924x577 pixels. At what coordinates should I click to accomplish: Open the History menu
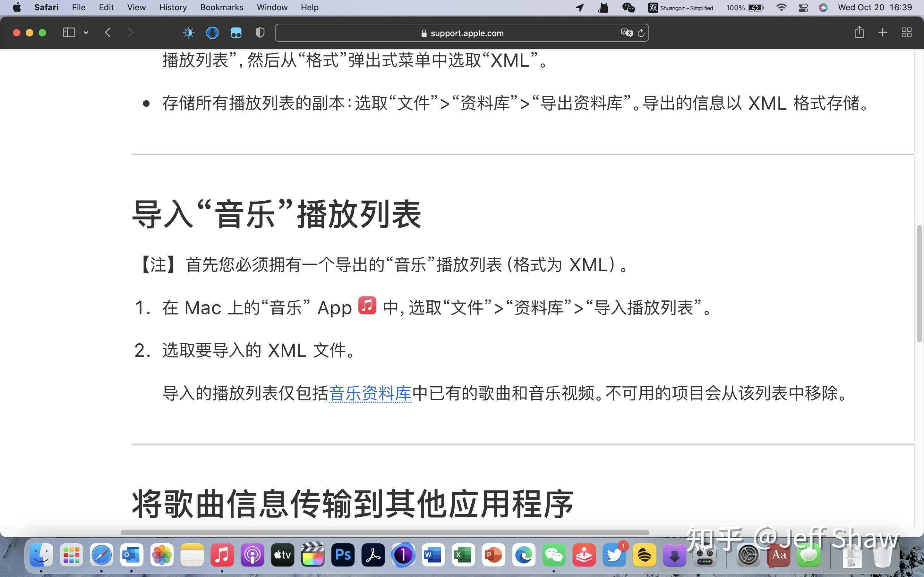pos(173,7)
